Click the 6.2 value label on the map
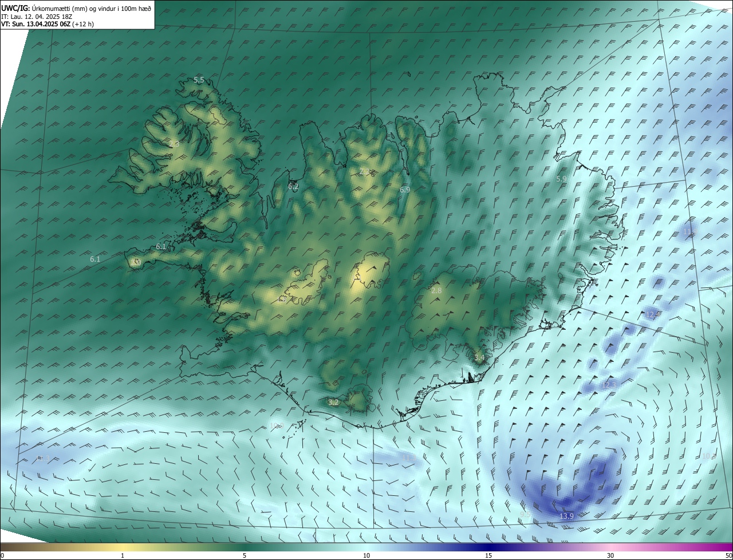The width and height of the screenshot is (733, 560). (293, 187)
